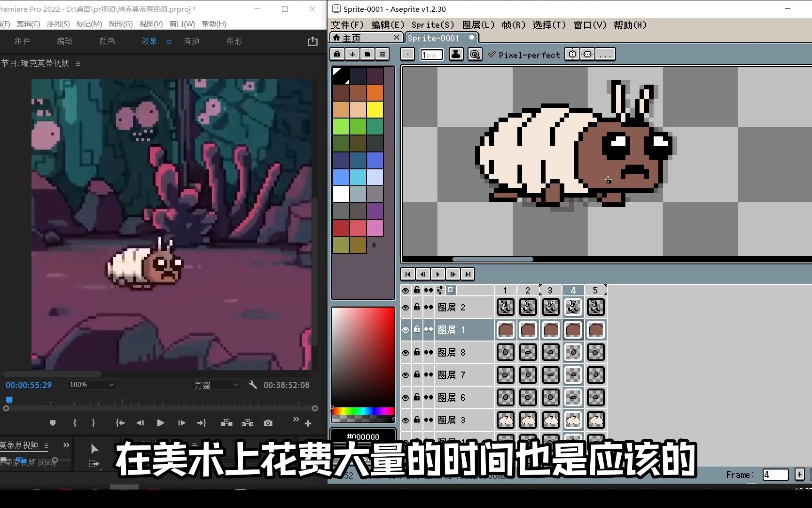The image size is (812, 508).
Task: Add a marker in Premiere program monitor
Action: [53, 423]
